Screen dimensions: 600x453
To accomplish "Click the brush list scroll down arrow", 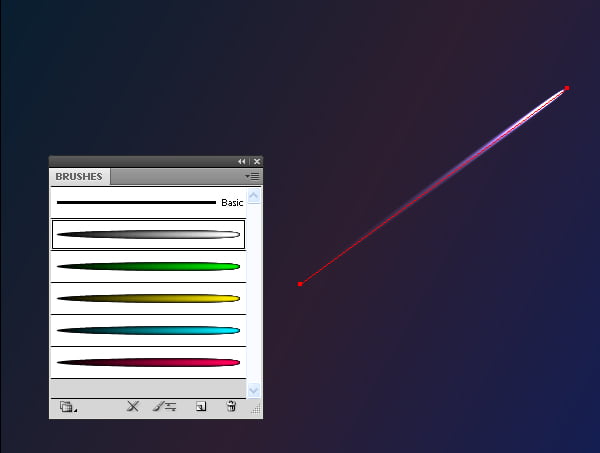I will tap(254, 390).
